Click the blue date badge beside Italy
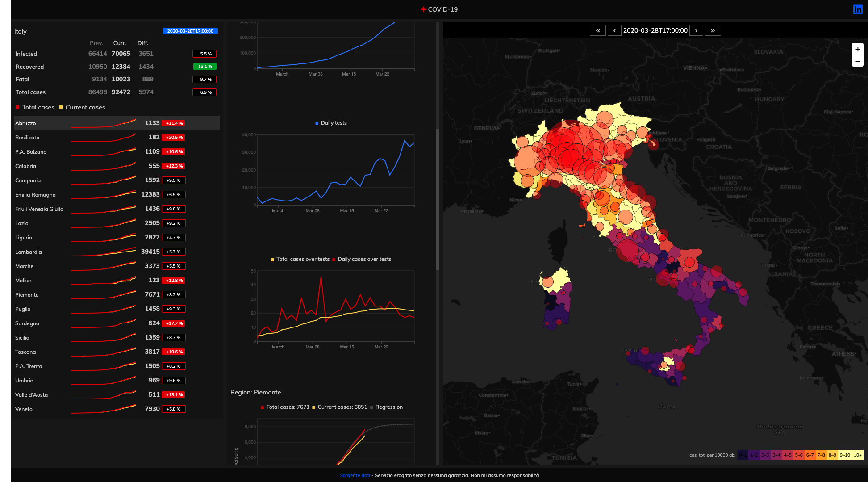 pyautogui.click(x=190, y=31)
